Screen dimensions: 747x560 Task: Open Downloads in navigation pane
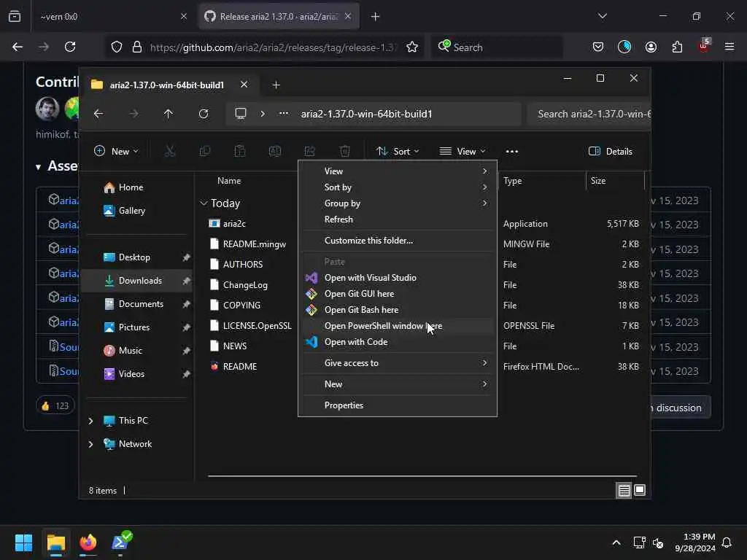coord(138,281)
